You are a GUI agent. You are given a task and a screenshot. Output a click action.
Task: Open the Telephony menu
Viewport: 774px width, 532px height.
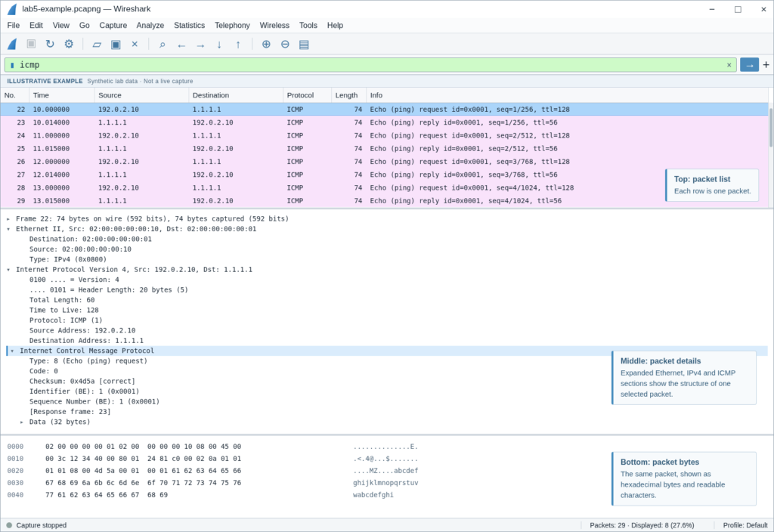(x=232, y=25)
